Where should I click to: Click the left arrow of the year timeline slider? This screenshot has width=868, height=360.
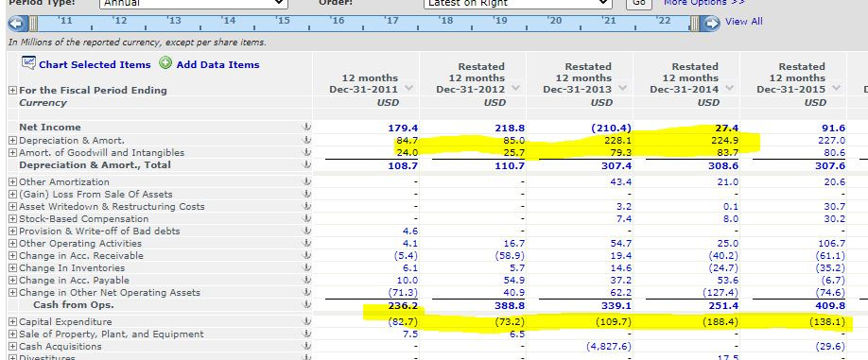click(17, 24)
